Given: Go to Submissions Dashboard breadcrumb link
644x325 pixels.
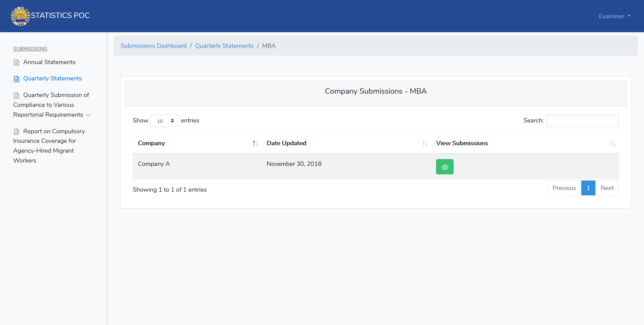Looking at the screenshot, I should 153,46.
